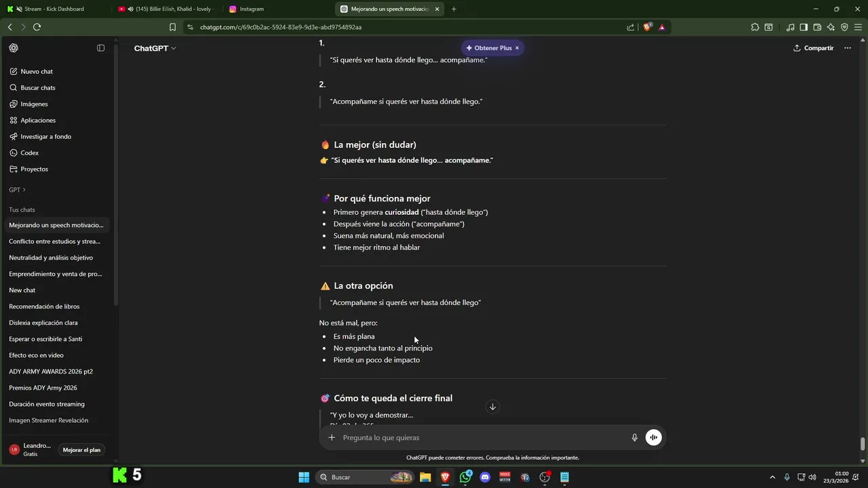Open Brave Rewards triangle icon

pos(662,27)
